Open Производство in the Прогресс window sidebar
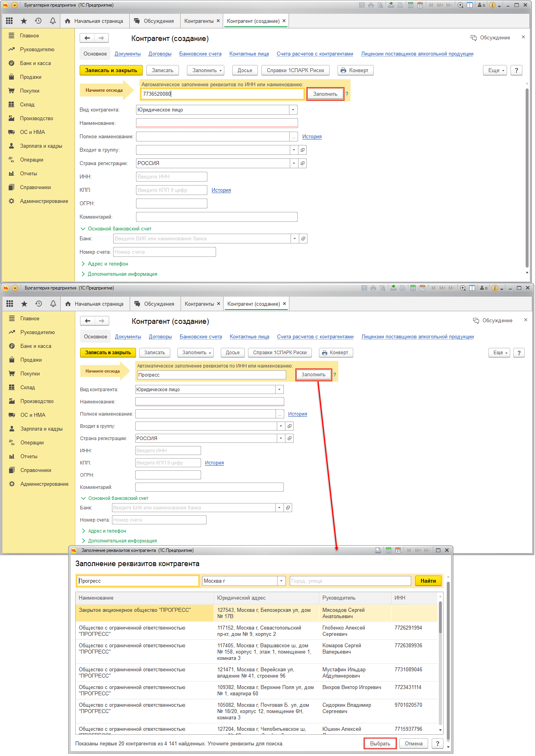535x756 pixels. (x=37, y=401)
